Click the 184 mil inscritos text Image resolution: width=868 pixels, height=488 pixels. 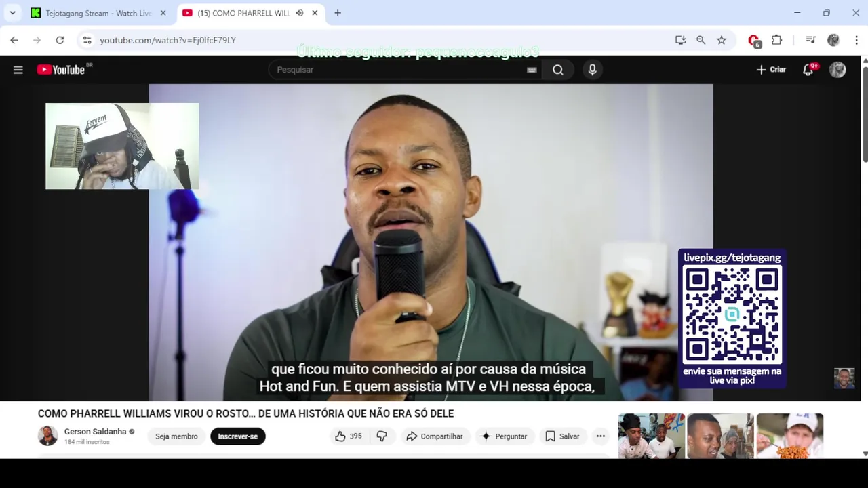87,442
